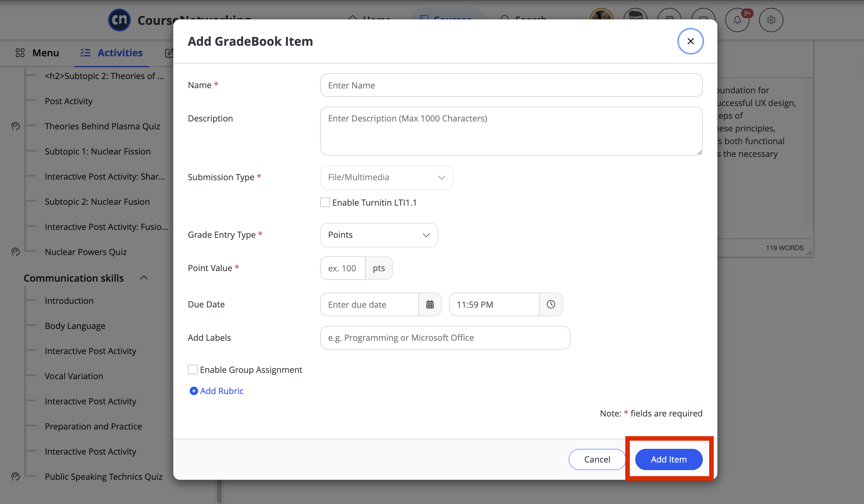
Task: Select Vocal Variation item
Action: coord(74,376)
